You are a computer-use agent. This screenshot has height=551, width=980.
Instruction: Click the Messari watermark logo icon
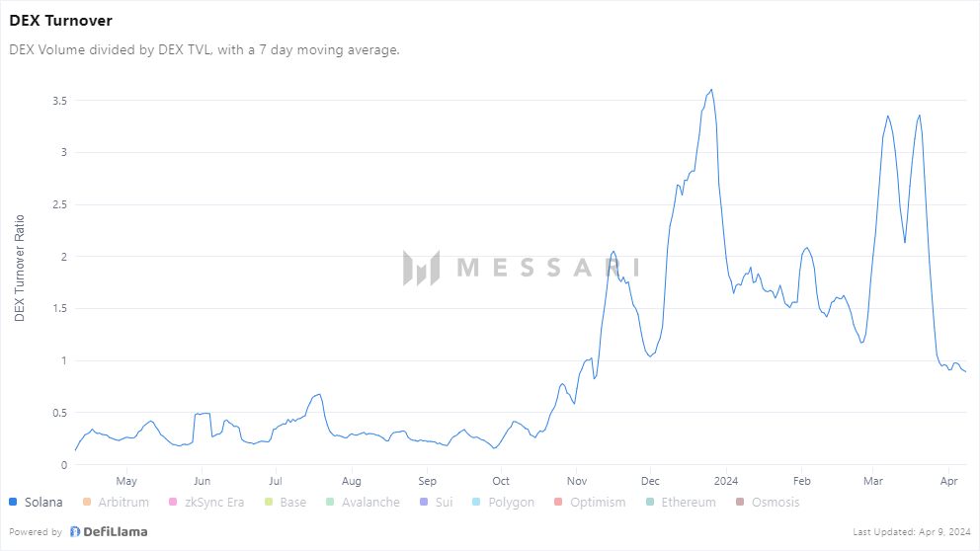click(420, 268)
